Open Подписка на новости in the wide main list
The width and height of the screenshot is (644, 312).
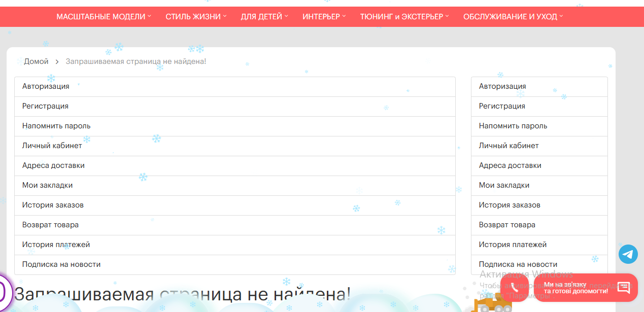[x=235, y=265]
